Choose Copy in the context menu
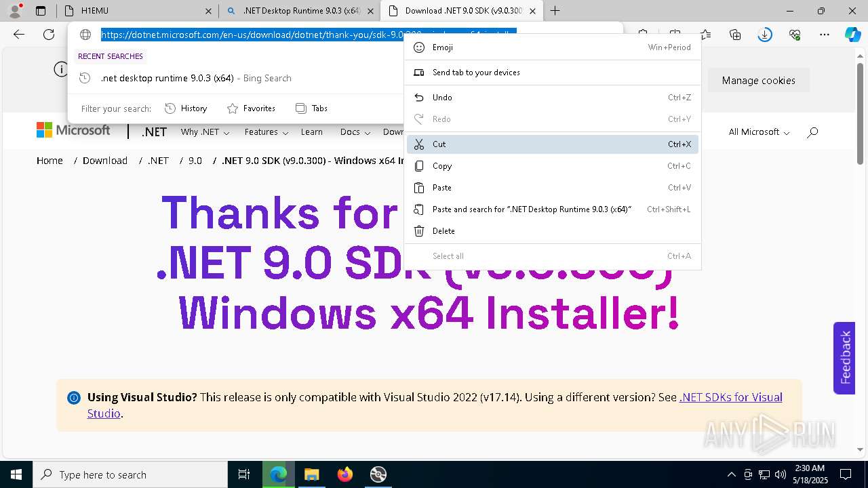The width and height of the screenshot is (868, 488). [553, 166]
